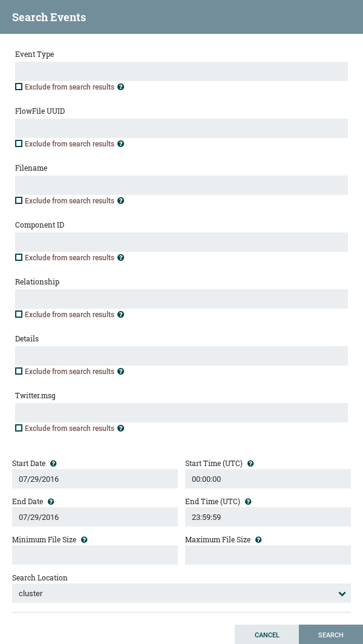
Task: Click help icon under Event Type field
Action: coord(120,87)
